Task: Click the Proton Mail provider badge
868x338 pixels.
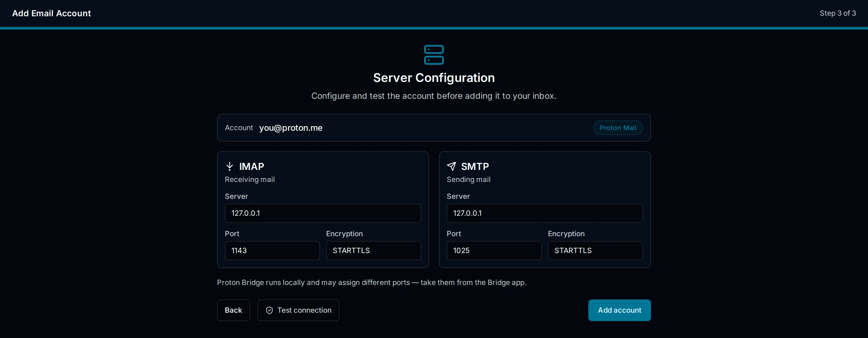Action: [x=618, y=128]
